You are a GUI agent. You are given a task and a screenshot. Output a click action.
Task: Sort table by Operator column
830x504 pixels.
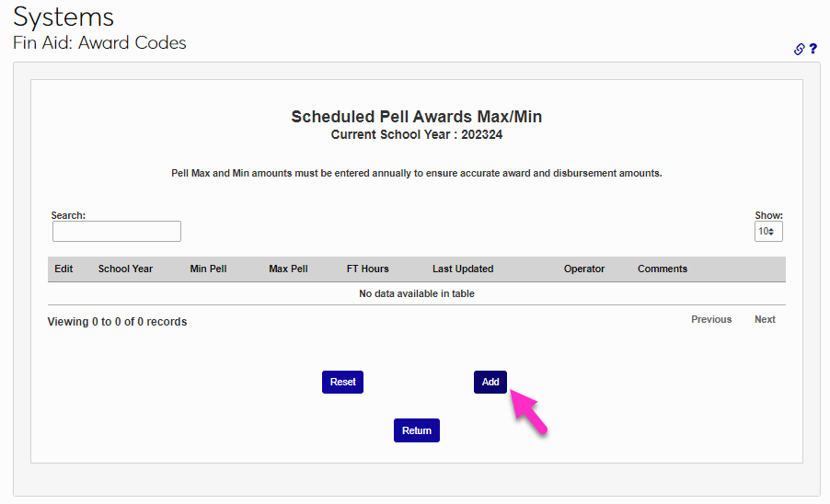coord(584,269)
